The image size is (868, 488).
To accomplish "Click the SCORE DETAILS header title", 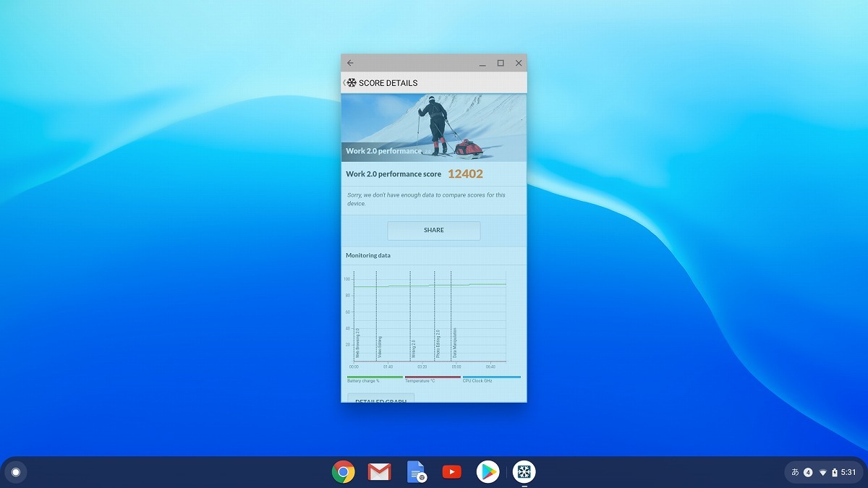I will (x=388, y=82).
